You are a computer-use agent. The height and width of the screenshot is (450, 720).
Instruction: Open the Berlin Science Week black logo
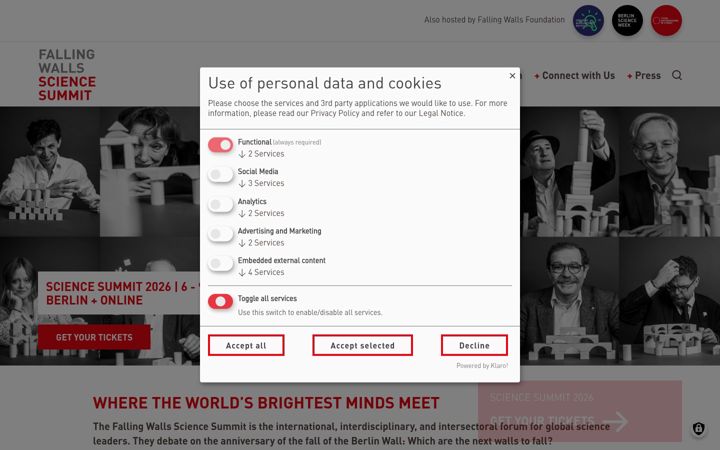[627, 20]
